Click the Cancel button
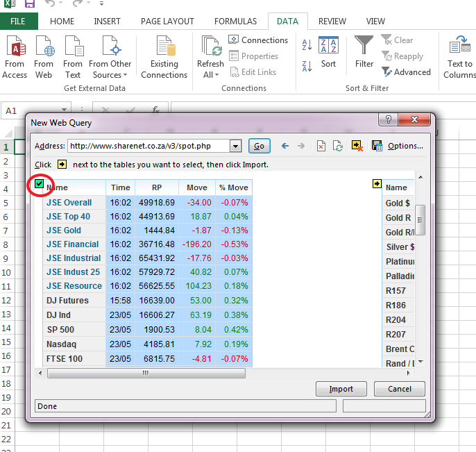 (399, 389)
